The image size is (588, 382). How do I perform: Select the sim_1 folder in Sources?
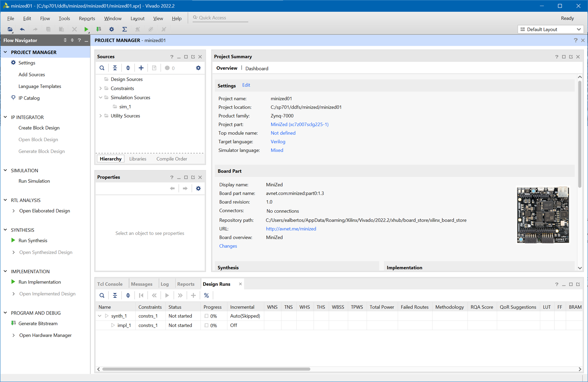125,106
